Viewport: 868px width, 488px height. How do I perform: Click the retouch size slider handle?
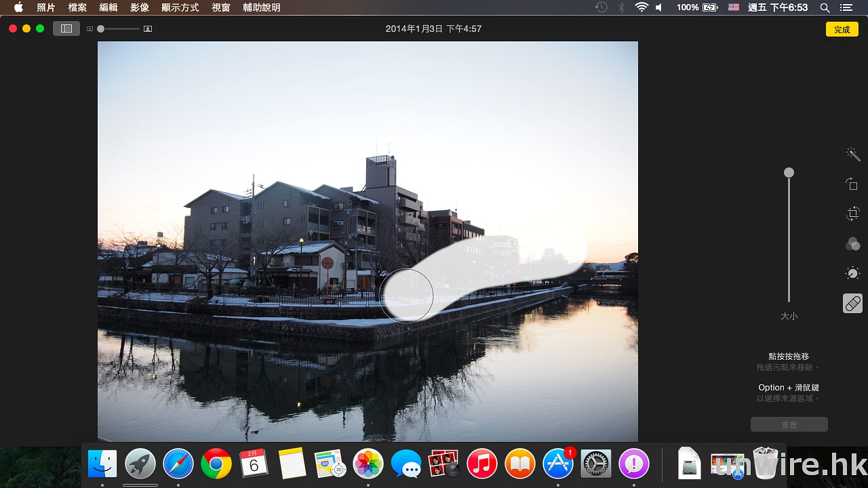coord(789,173)
